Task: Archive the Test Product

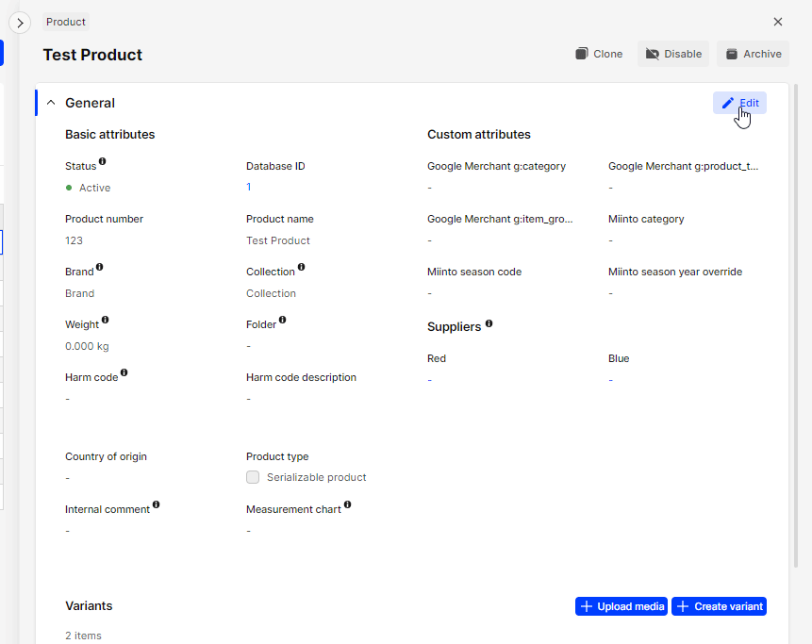Action: [752, 54]
